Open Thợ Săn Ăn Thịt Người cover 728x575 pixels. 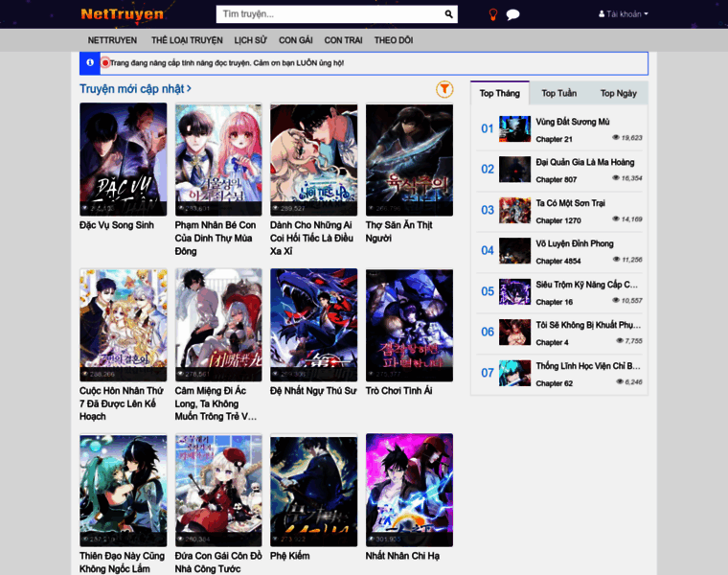click(x=410, y=159)
